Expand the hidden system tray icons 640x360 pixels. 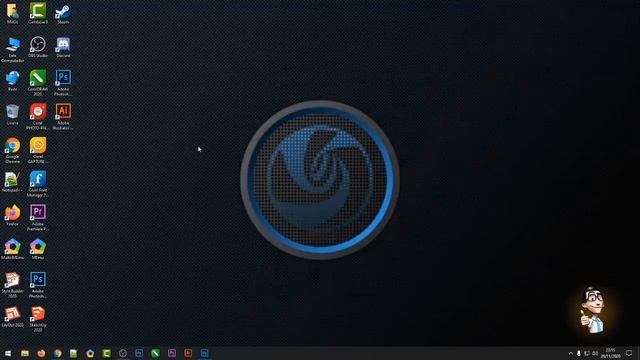pos(571,353)
